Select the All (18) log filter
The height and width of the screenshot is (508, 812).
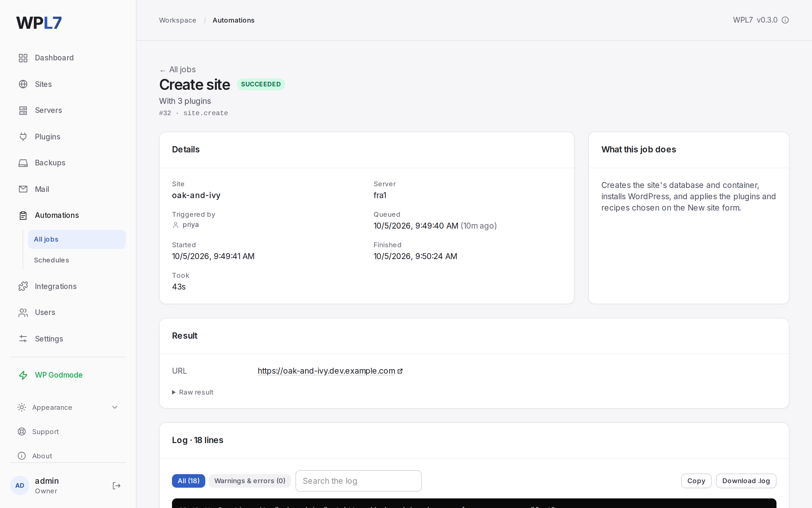coord(189,481)
